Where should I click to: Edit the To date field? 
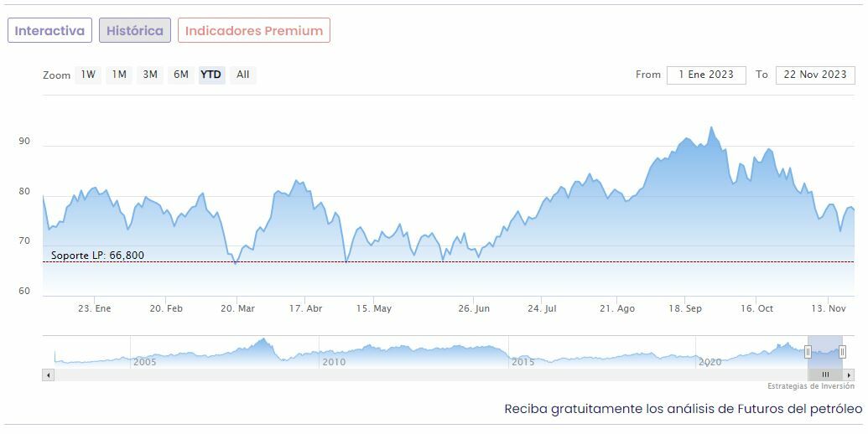(x=814, y=75)
